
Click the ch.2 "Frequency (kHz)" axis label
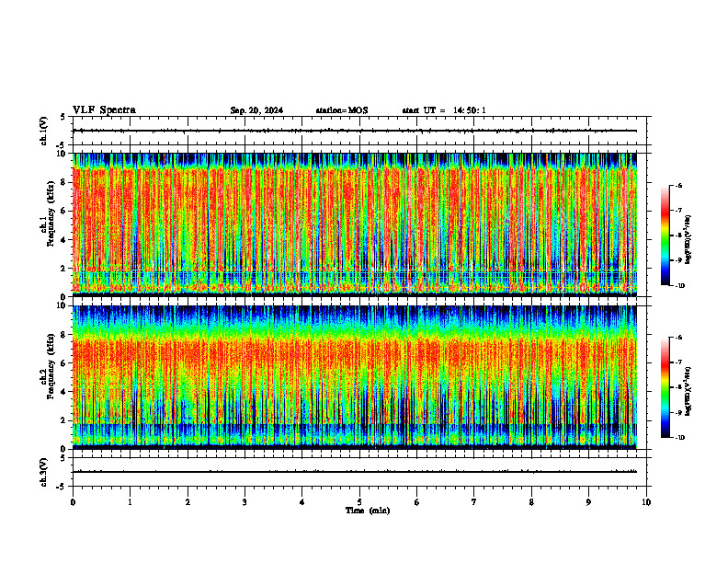coord(51,366)
